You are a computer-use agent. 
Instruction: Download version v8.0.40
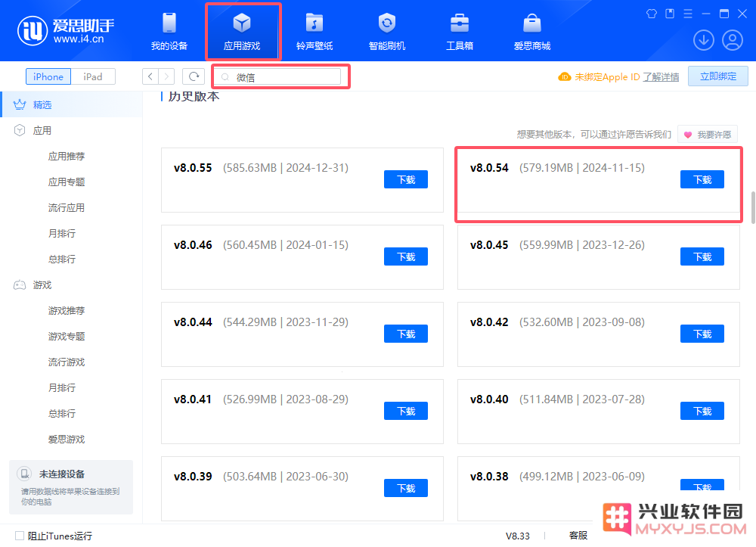click(x=702, y=411)
